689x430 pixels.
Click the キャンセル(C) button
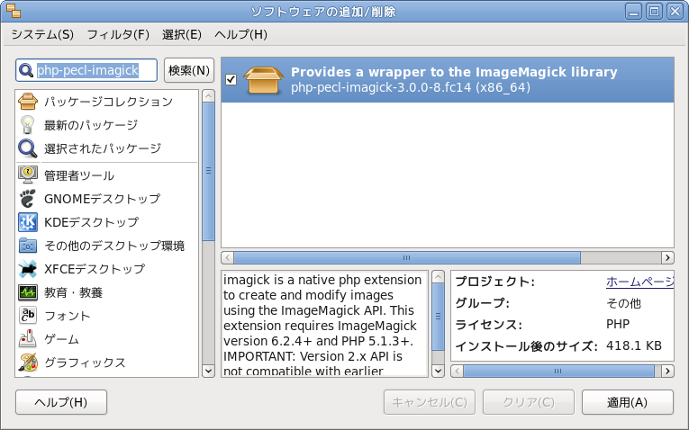coord(429,402)
